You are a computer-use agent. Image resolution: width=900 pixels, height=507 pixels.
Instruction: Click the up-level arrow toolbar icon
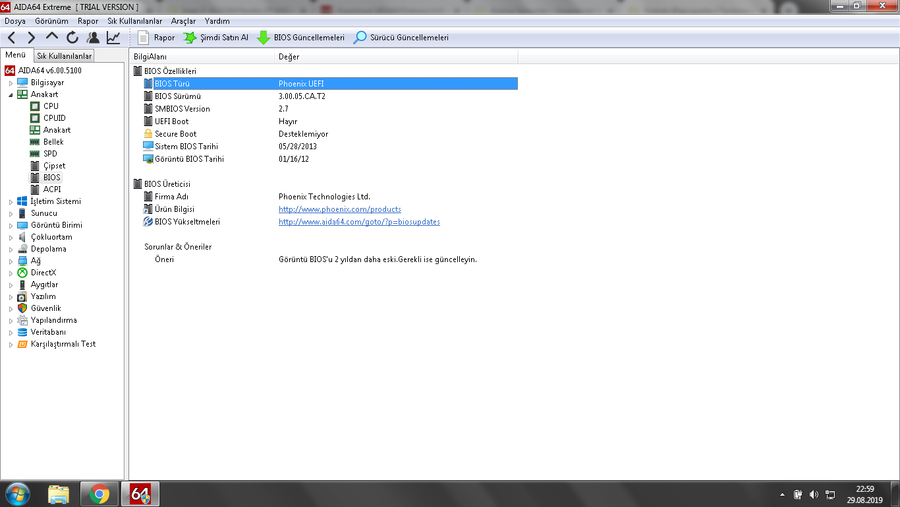pyautogui.click(x=52, y=37)
